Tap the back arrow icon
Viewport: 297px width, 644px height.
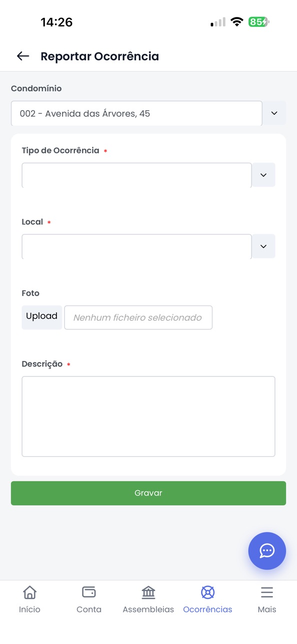[x=23, y=56]
